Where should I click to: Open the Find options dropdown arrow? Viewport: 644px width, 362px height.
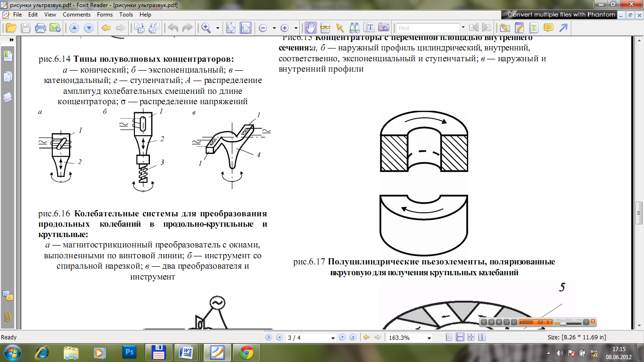pos(463,28)
